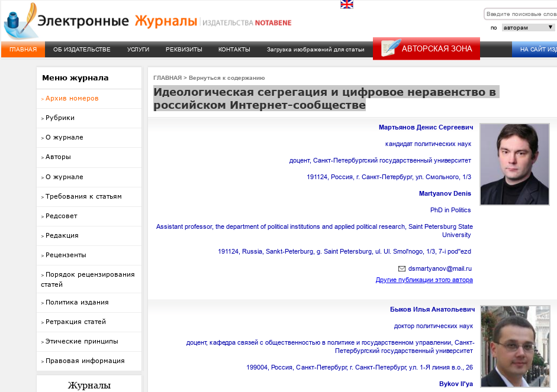Go to ОБ ИЗДАТЕЛЬСТВЕ menu item

pos(82,50)
